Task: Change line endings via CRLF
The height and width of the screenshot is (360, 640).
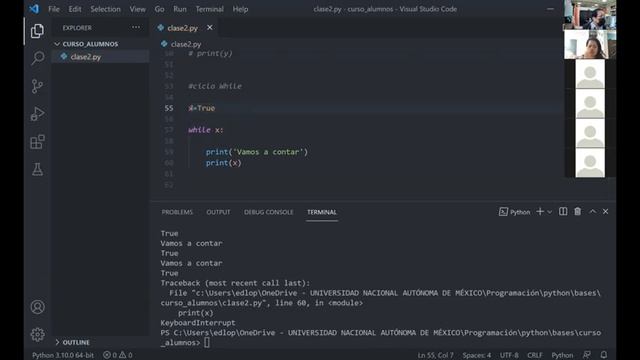Action: [535, 355]
